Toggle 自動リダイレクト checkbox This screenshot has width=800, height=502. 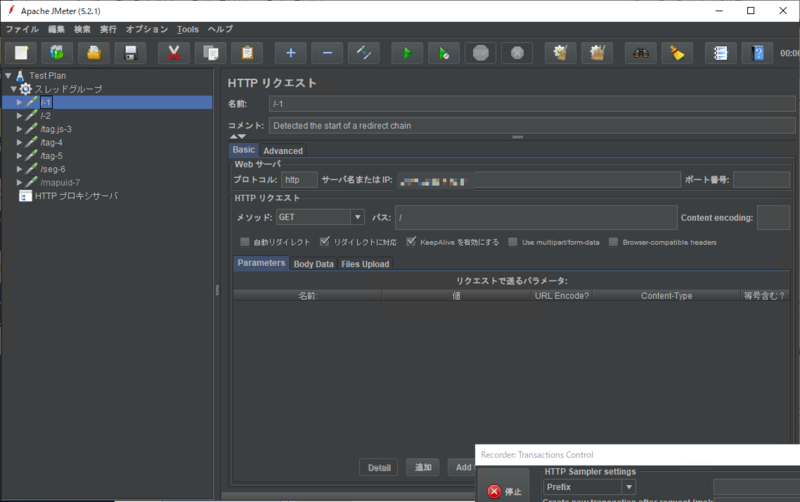pos(245,242)
